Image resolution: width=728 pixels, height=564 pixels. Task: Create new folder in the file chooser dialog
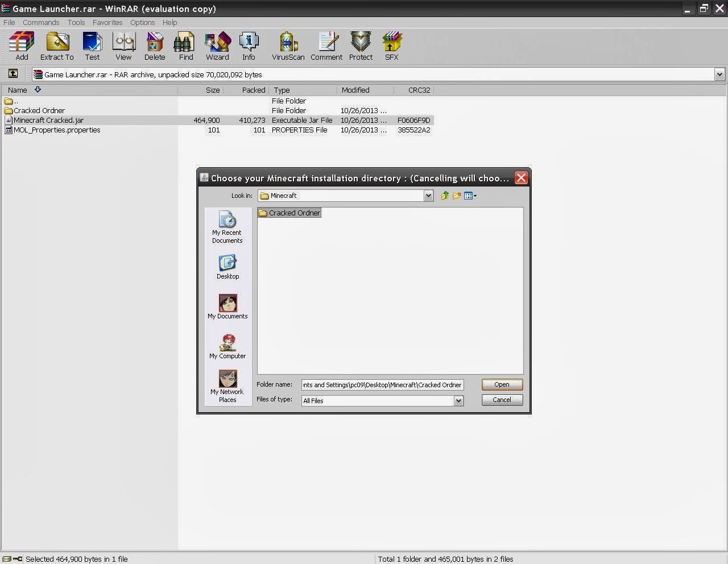tap(457, 196)
